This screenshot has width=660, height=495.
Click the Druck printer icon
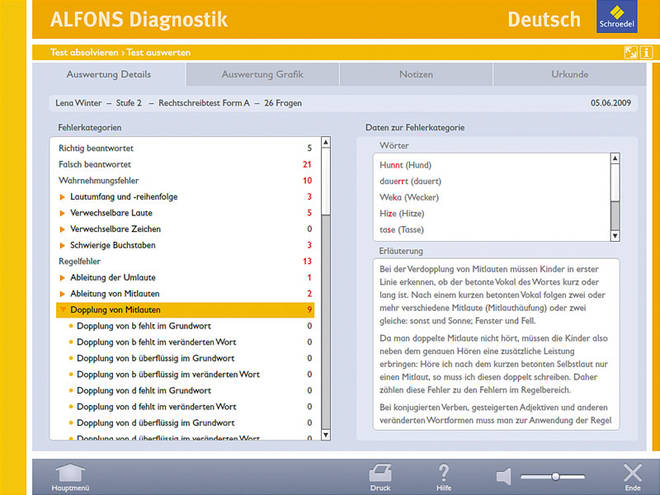[380, 474]
